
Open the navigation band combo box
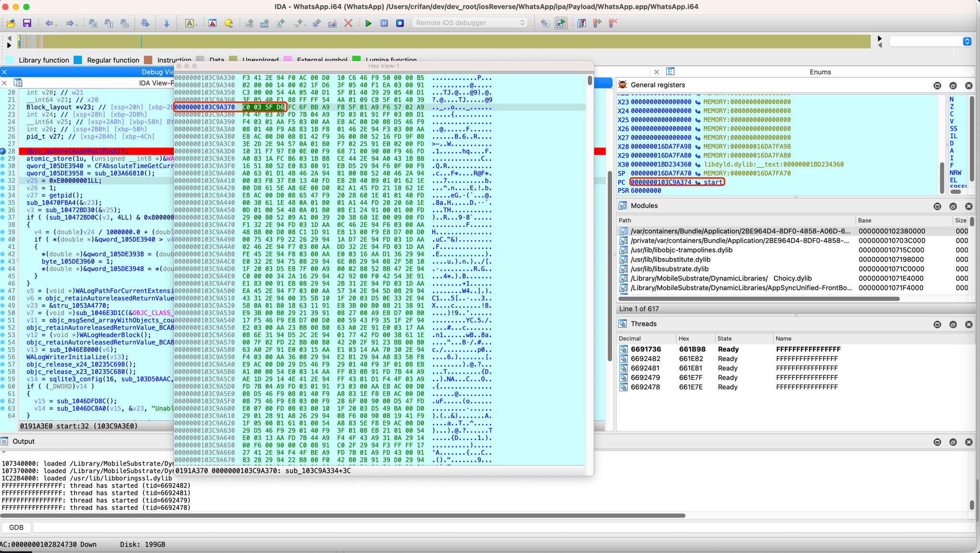click(x=930, y=41)
